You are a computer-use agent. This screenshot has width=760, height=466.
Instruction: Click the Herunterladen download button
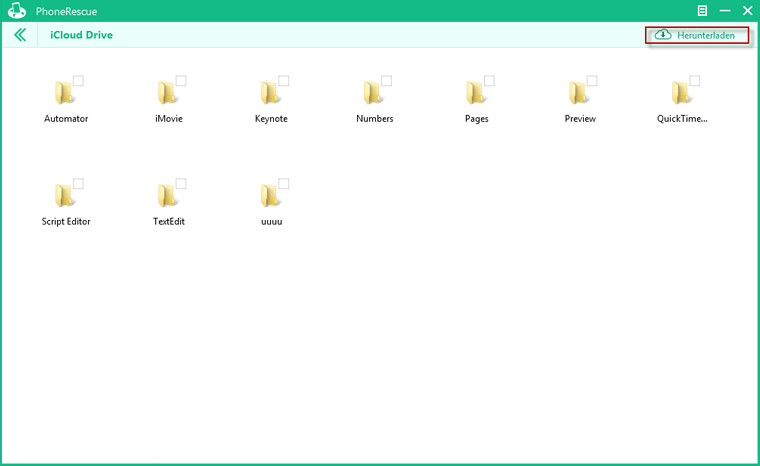tap(697, 35)
